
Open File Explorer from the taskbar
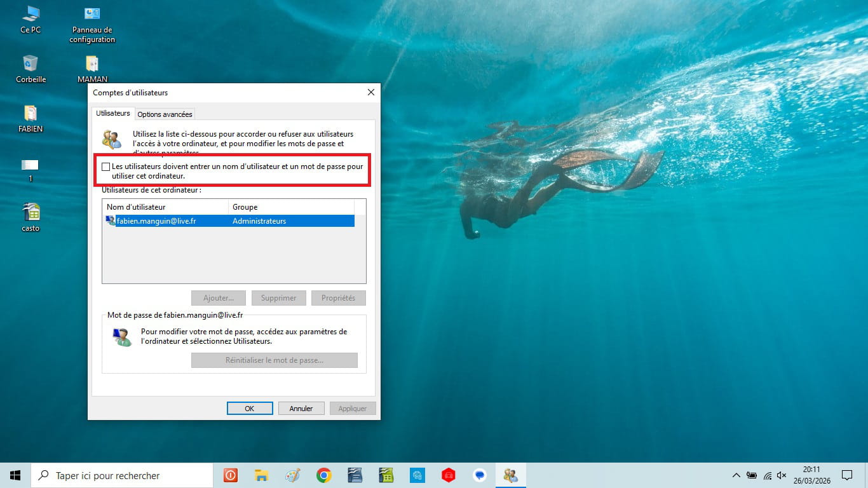coord(261,475)
